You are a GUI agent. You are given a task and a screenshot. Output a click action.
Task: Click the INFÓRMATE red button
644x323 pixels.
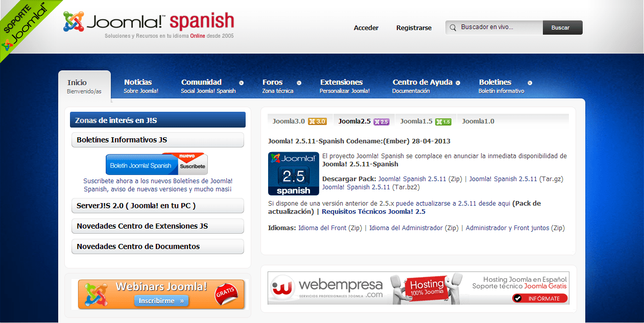540,299
